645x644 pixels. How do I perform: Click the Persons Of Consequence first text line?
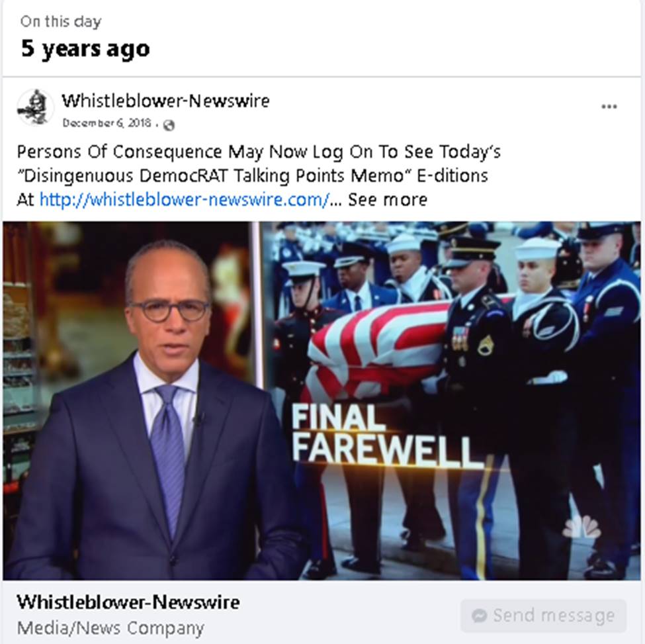click(x=259, y=152)
